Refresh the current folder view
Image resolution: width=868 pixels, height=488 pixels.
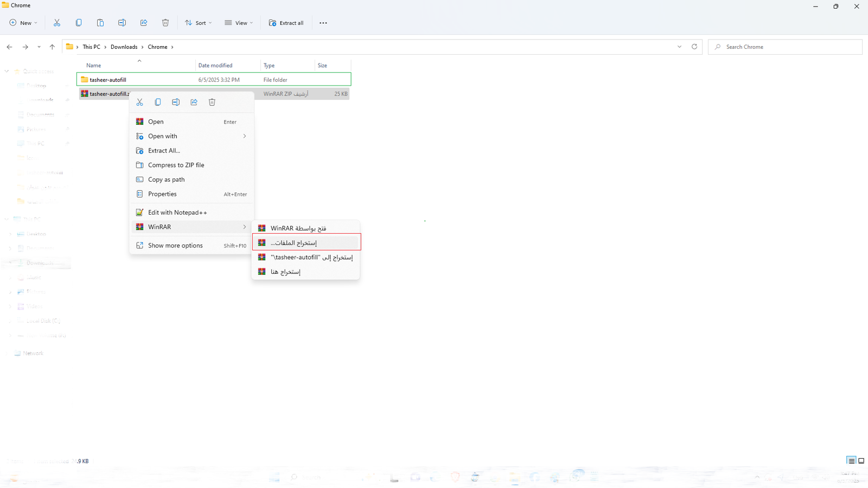pyautogui.click(x=694, y=47)
